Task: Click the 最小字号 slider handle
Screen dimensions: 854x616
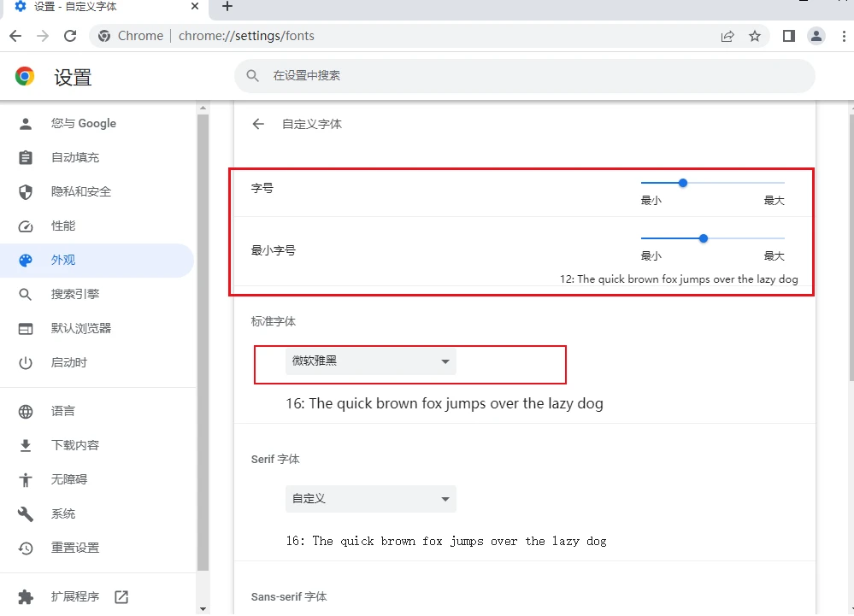Action: 704,238
